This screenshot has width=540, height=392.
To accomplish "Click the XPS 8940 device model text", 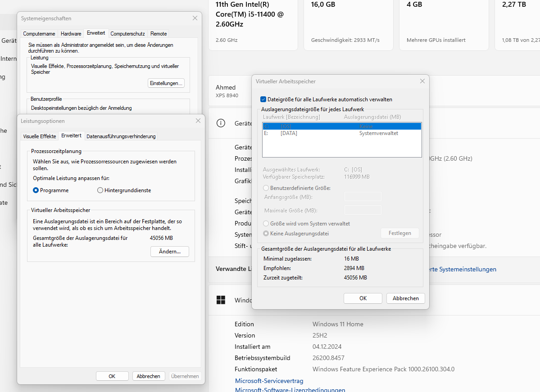I will tap(227, 96).
